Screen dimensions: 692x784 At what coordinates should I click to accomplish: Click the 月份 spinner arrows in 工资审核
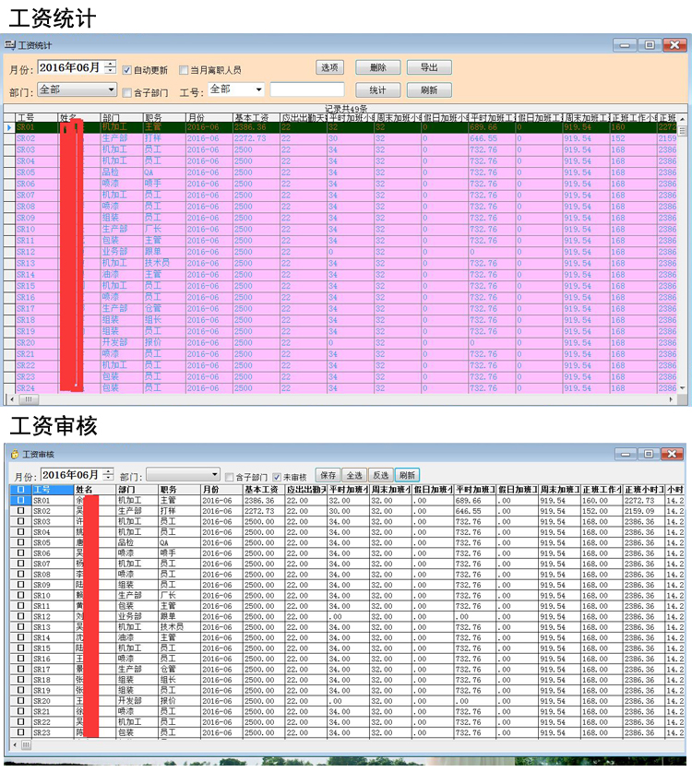(109, 474)
